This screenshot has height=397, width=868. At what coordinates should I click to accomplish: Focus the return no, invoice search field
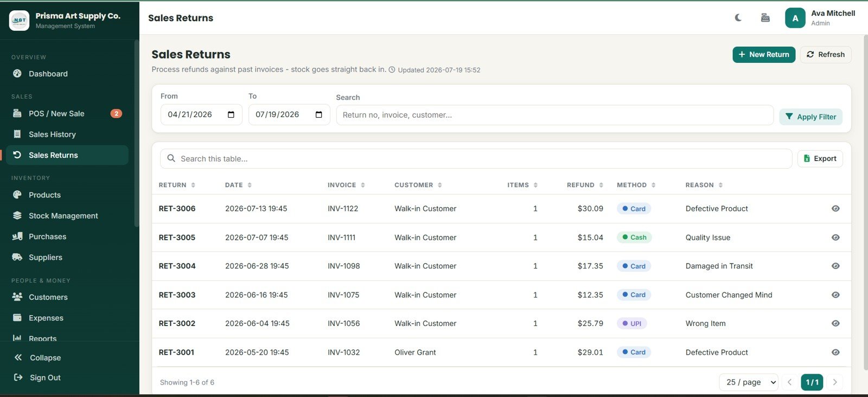tap(555, 115)
